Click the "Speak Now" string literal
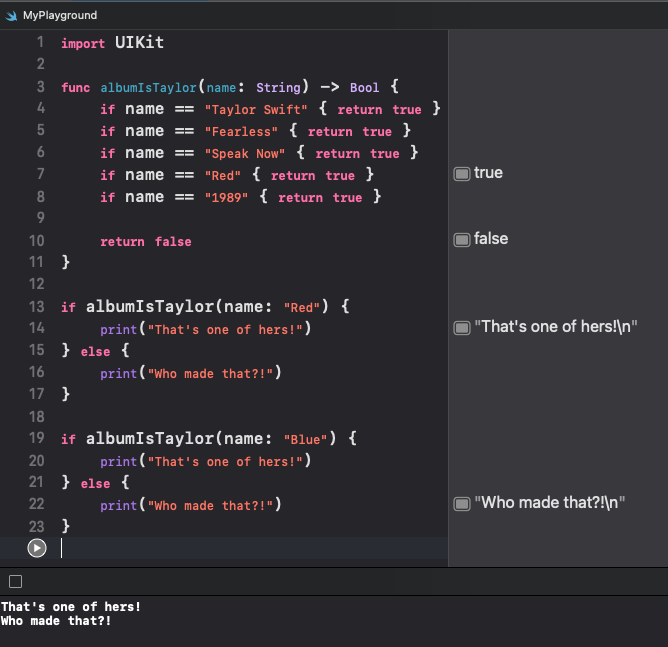The height and width of the screenshot is (647, 668). [245, 154]
